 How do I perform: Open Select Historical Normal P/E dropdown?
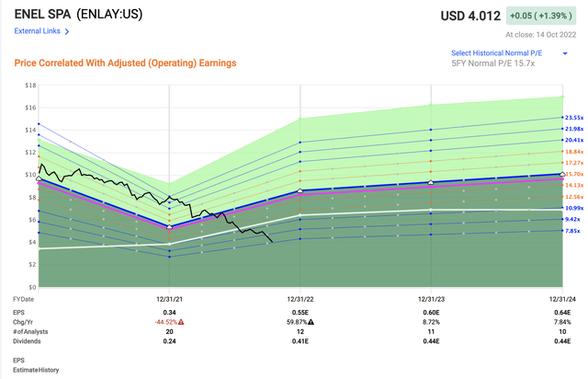496,53
